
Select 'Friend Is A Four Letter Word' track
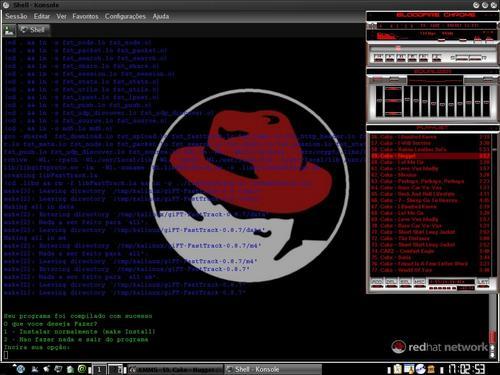(430, 264)
